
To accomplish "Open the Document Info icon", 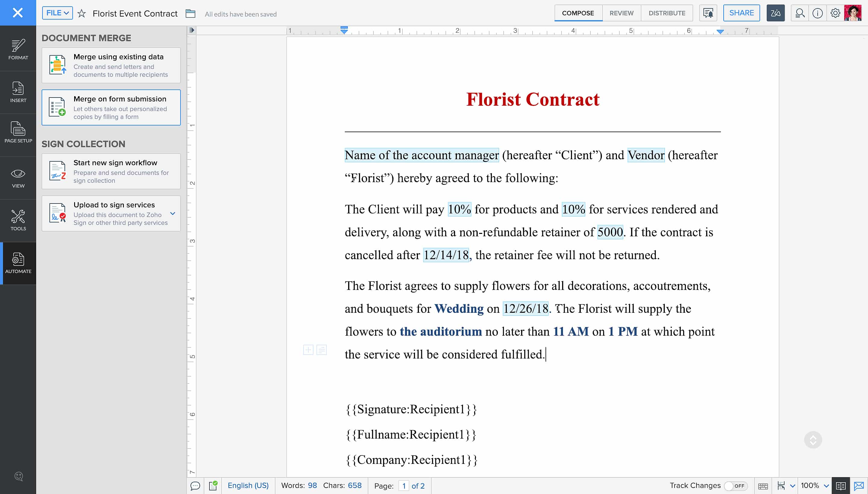I will [818, 13].
